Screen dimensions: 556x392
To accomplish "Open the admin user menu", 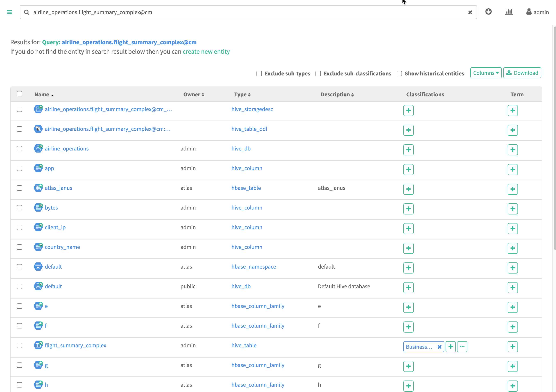I will click(x=538, y=12).
